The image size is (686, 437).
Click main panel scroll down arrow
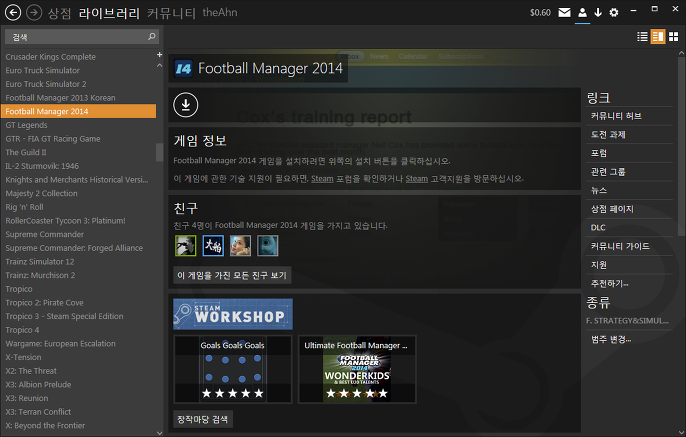681,432
